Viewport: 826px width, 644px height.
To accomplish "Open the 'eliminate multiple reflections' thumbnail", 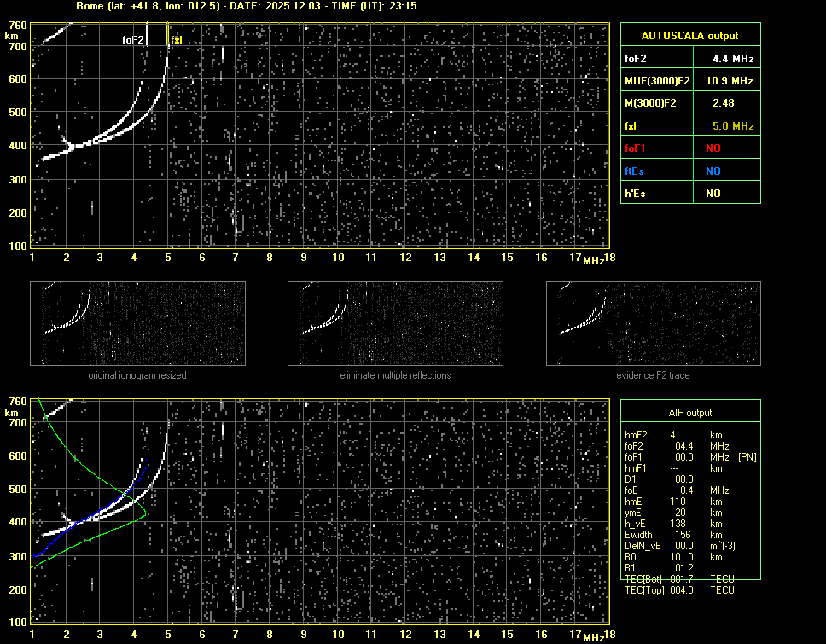I will tap(395, 323).
